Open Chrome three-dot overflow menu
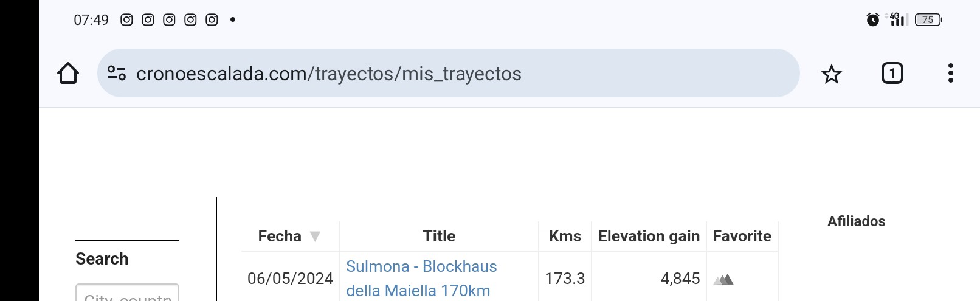The width and height of the screenshot is (980, 301). point(950,74)
